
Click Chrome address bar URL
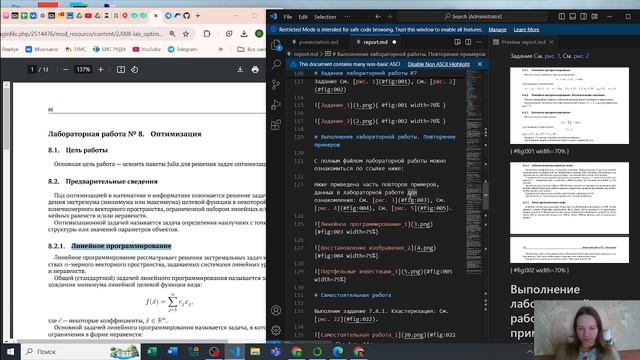[x=82, y=34]
